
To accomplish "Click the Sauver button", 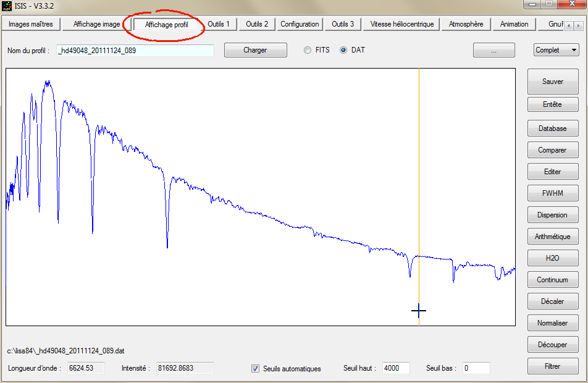I will pos(552,82).
